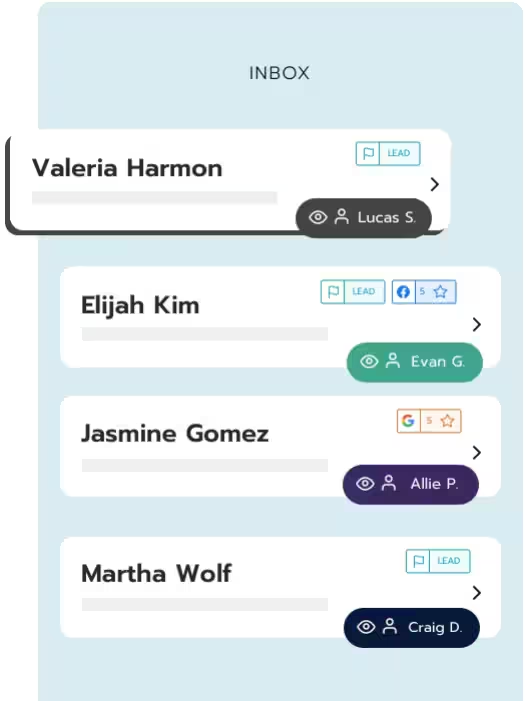Toggle the eye icon in Lucas S. badge

coord(318,217)
